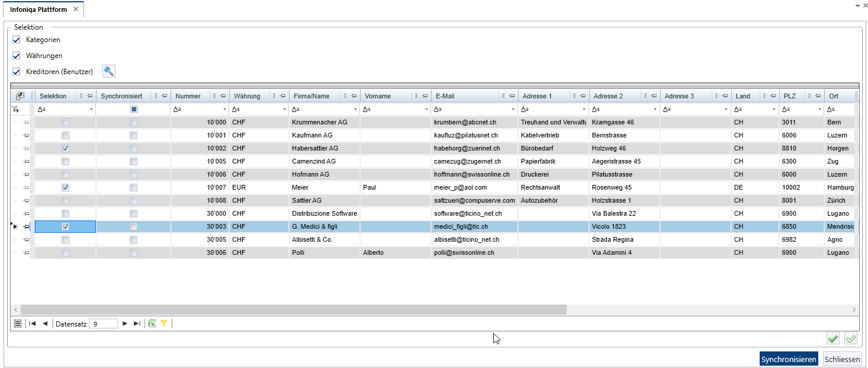Viewport: 868px width, 368px height.
Task: Expand the Krummenacher AG row
Action: [16, 122]
